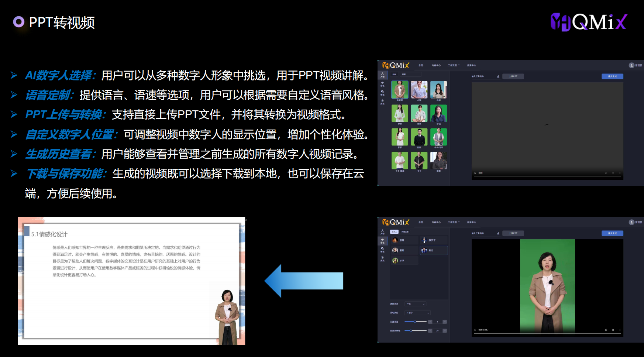
Task: Open 音色 sidebar icon in voice-settings screenshot
Action: 382,241
